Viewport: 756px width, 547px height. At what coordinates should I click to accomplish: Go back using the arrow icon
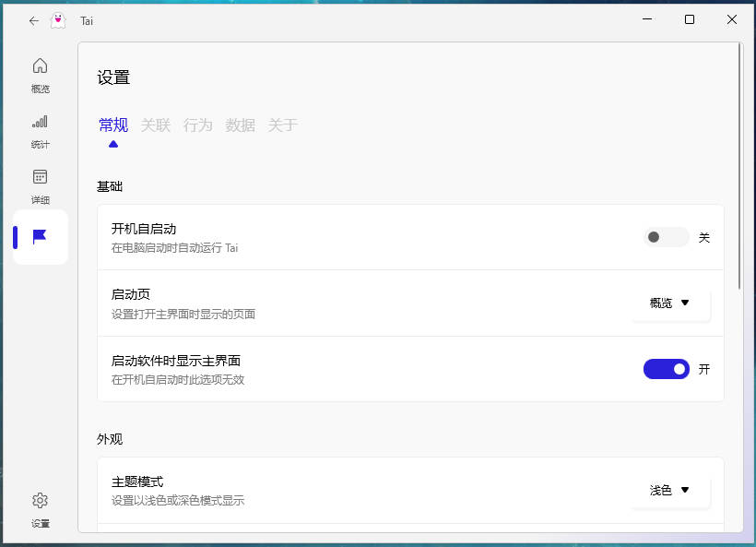point(34,20)
